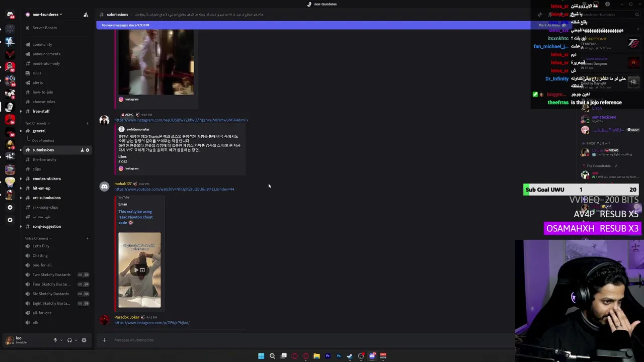This screenshot has height=362, width=644.
Task: Click attachment plus button in message bar
Action: [104, 340]
